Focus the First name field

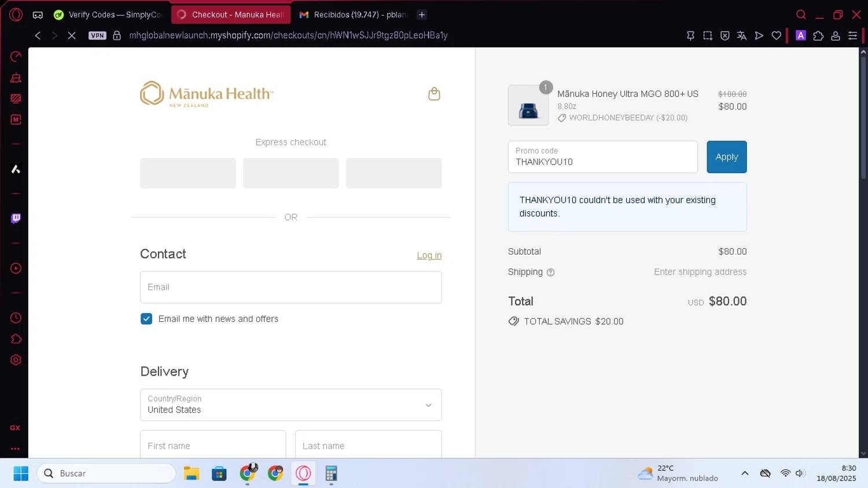coord(213,445)
